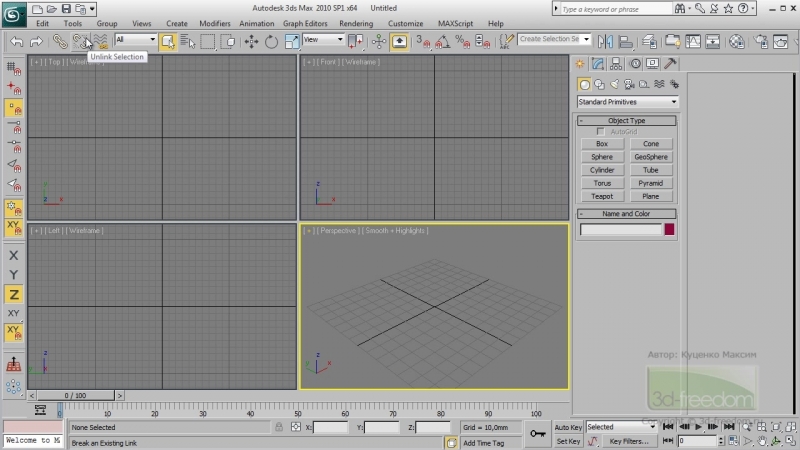Click Zoom Extents All viewport icon

791,427
